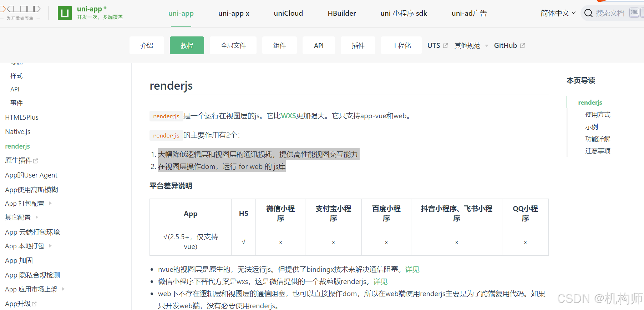Jump to 示例 in page outline

[x=592, y=127]
